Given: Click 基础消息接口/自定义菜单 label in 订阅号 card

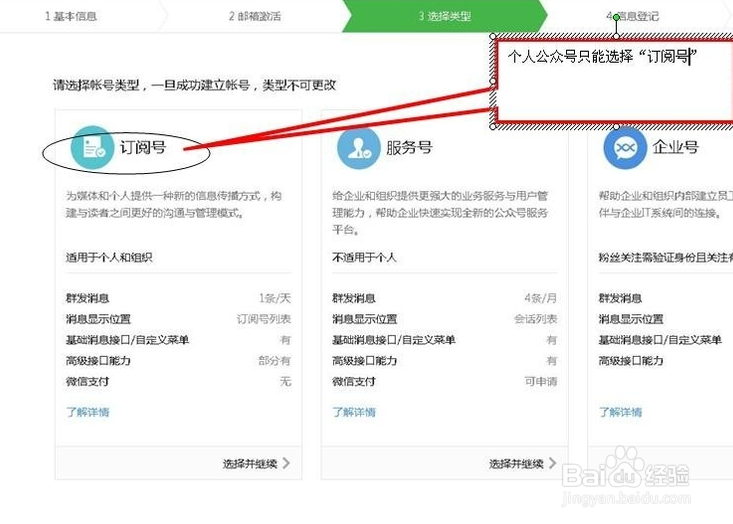Looking at the screenshot, I should (127, 340).
